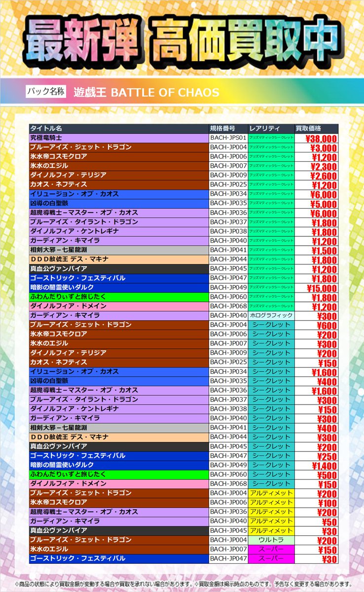The height and width of the screenshot is (592, 364).
Task: Click the BACH-JPS01 code cell
Action: [228, 138]
